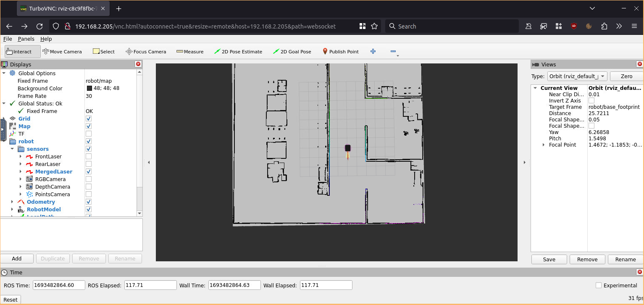
Task: Click the Frame Rate value 30
Action: point(89,96)
